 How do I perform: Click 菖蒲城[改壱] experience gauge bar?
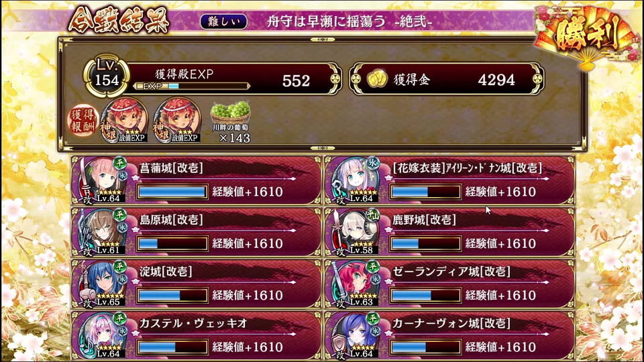172,192
